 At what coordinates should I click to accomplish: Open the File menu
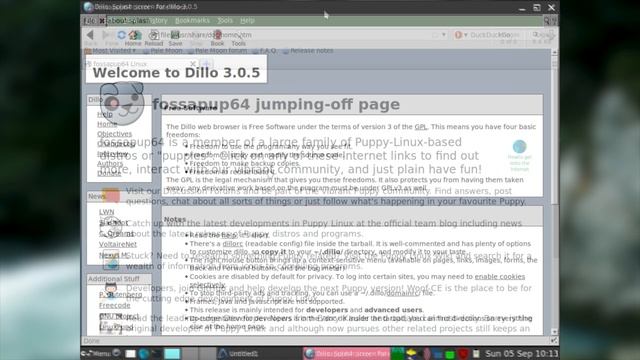point(89,20)
